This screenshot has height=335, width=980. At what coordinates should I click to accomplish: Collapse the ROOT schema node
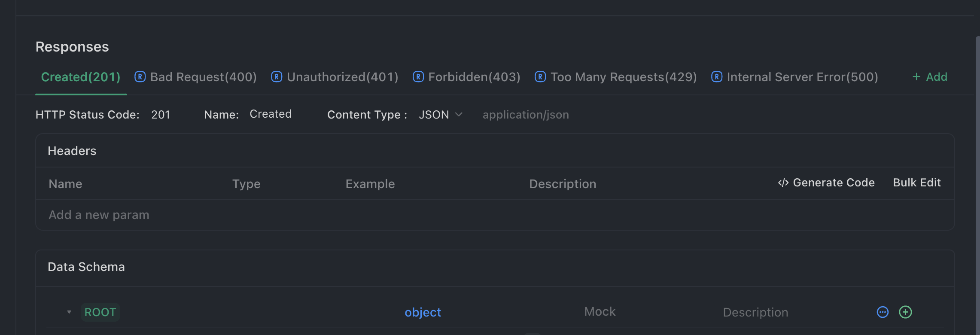[69, 312]
